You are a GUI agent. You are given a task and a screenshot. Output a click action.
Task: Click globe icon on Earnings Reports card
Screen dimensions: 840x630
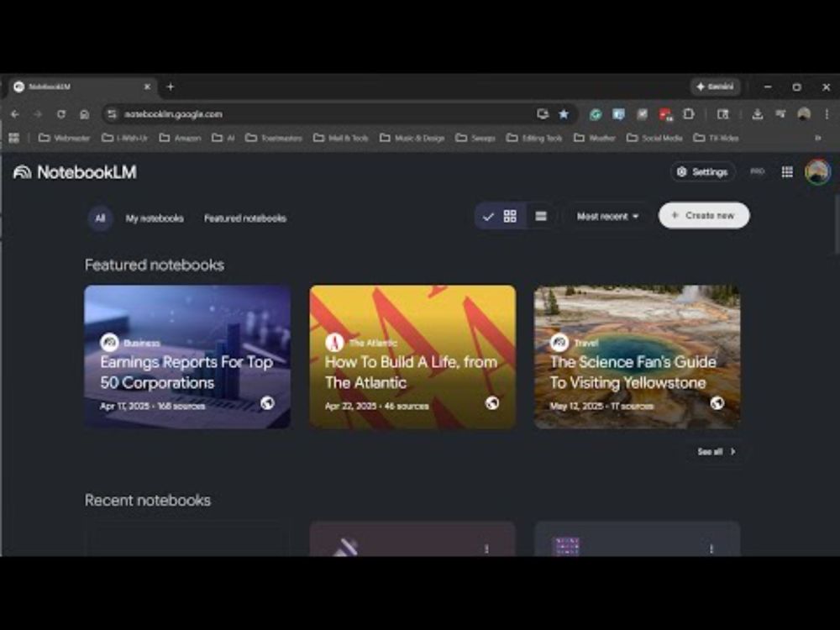(x=267, y=403)
